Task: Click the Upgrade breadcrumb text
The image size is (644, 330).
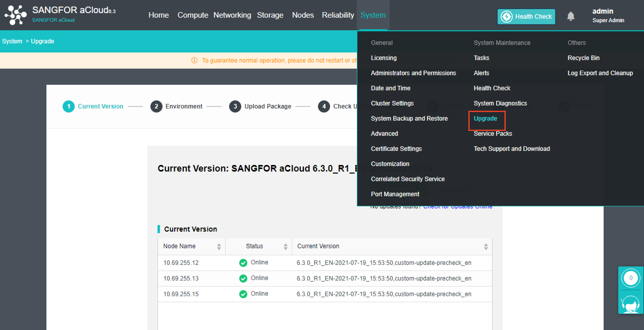Action: click(x=42, y=41)
